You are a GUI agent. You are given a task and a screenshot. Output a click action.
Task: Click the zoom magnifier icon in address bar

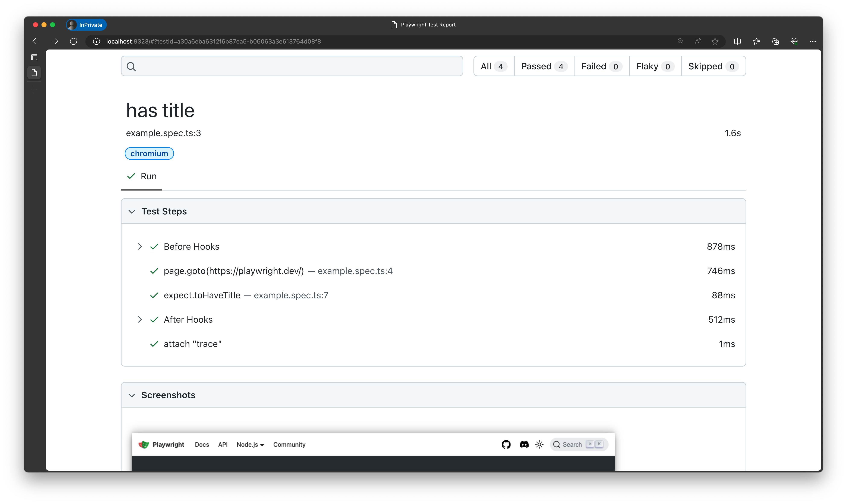click(680, 41)
